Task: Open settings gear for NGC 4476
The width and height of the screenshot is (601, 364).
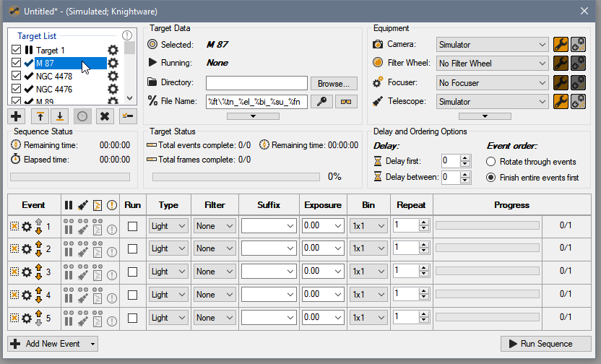Action: [x=113, y=90]
